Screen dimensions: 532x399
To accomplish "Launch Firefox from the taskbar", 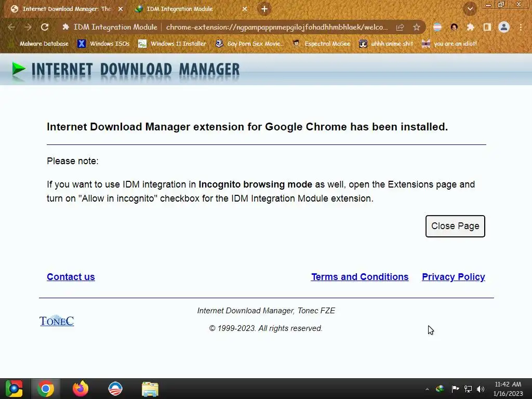I will tap(81, 389).
